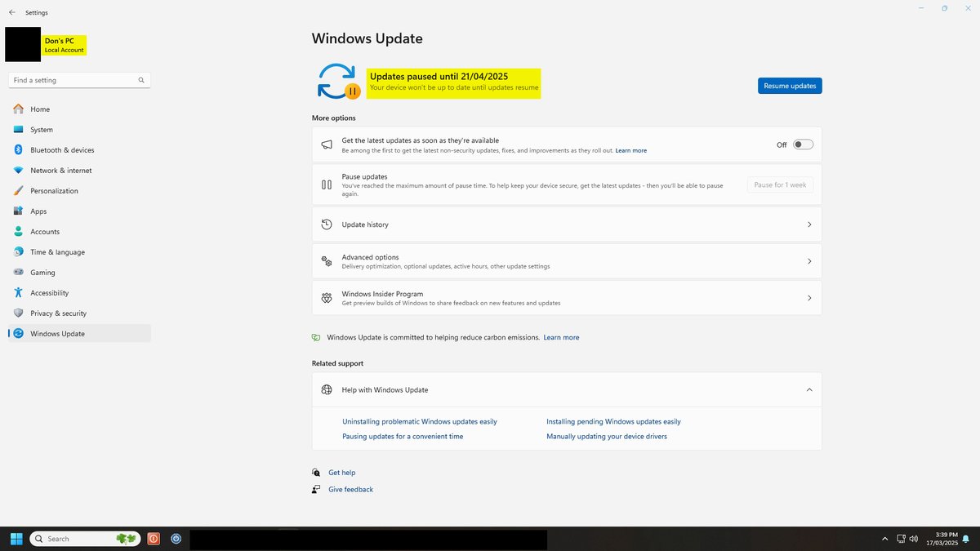
Task: Click the Network & internet globe icon
Action: click(18, 170)
